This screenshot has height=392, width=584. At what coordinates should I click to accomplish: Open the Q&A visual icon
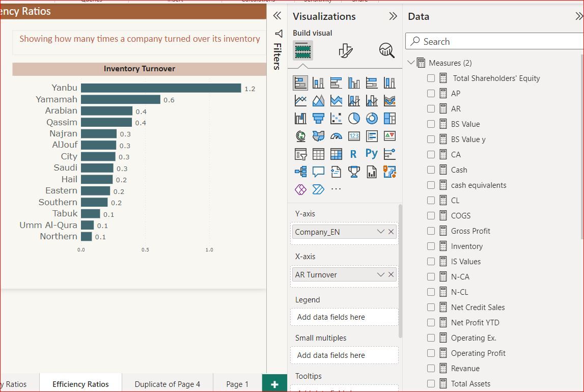click(318, 172)
